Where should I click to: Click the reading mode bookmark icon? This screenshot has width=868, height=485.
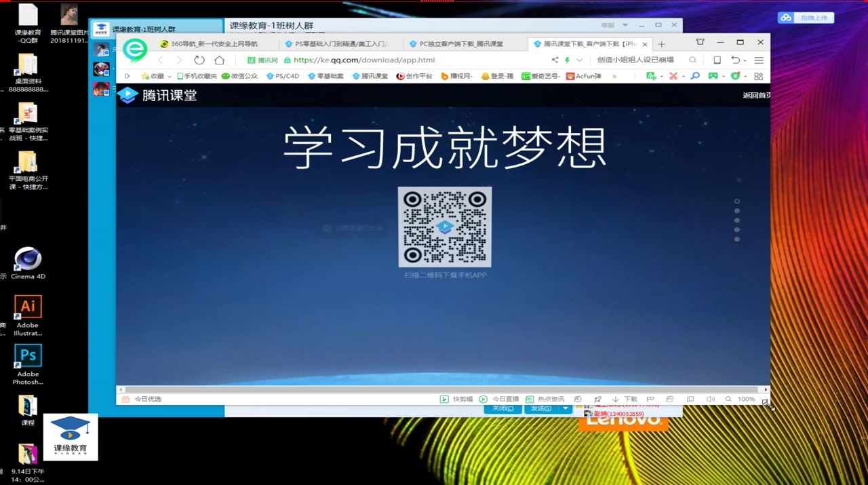click(x=717, y=60)
